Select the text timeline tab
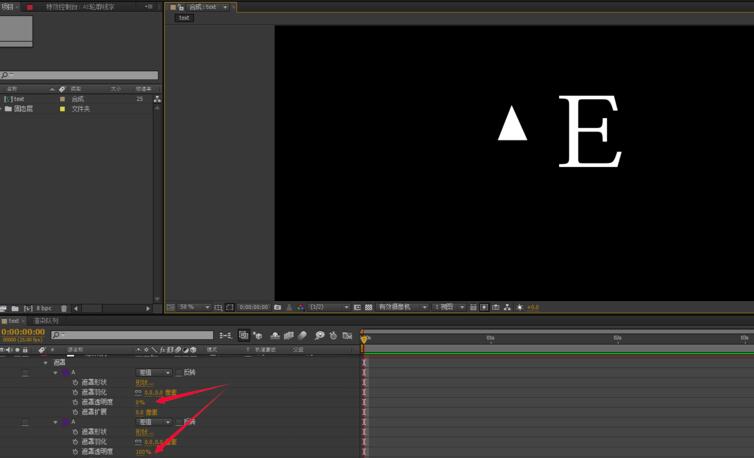Image resolution: width=754 pixels, height=458 pixels. 13,320
